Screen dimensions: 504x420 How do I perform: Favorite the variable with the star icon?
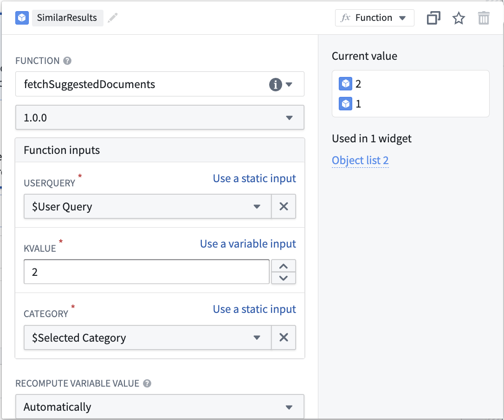tap(459, 18)
